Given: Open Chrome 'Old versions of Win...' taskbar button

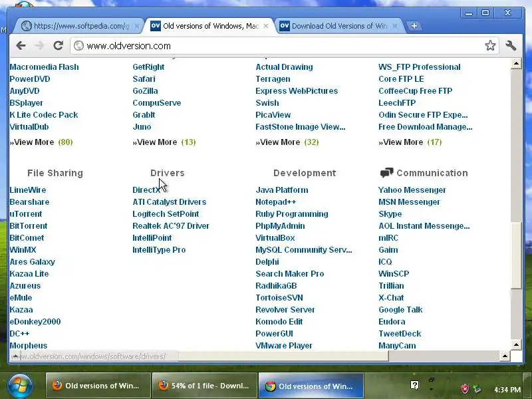Looking at the screenshot, I should 311,386.
